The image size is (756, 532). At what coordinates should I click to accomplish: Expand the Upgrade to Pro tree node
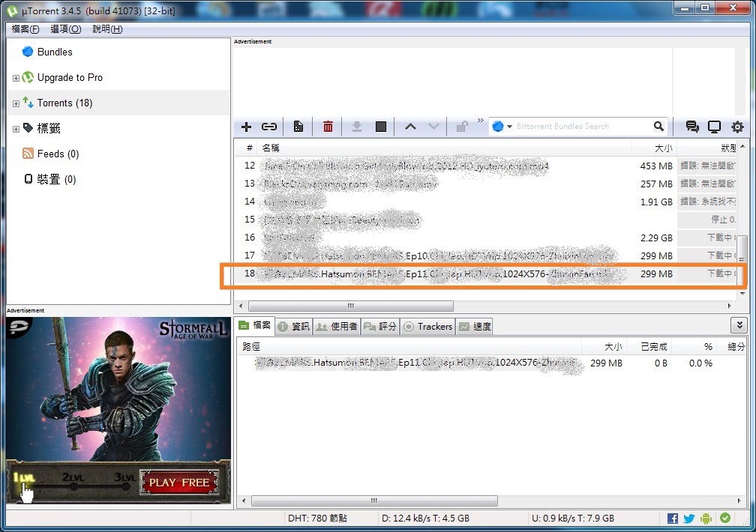click(16, 78)
